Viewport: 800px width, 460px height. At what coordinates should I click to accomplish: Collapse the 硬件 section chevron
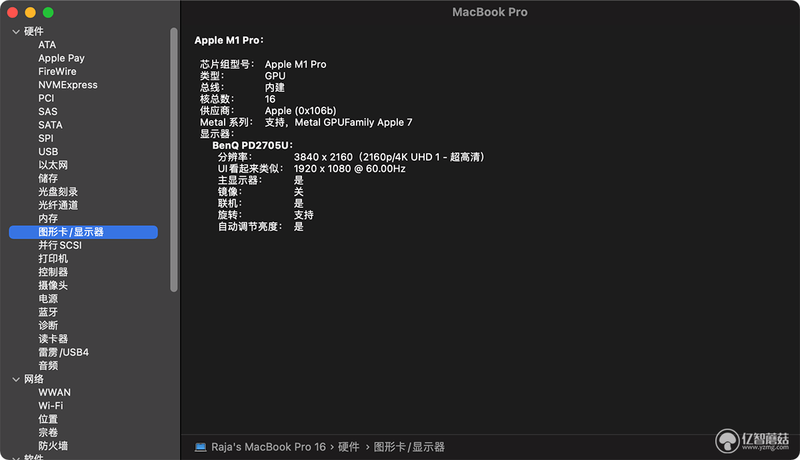pyautogui.click(x=16, y=32)
